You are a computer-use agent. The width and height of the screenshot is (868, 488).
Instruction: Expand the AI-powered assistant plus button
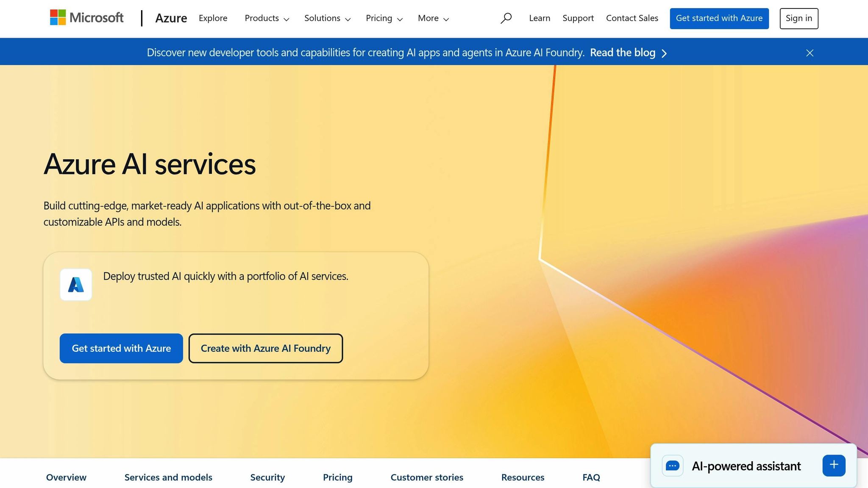834,465
